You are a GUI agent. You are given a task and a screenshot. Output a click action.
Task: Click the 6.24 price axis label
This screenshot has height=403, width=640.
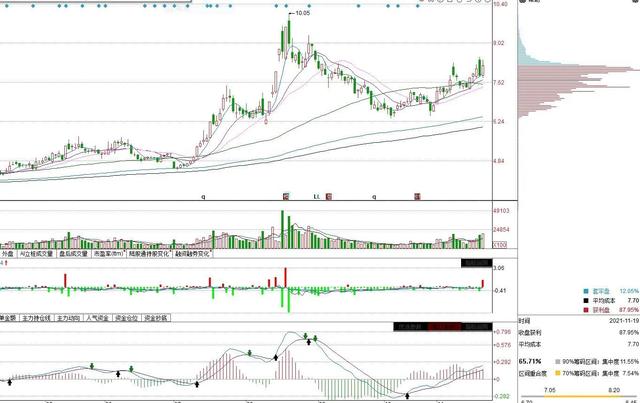[499, 122]
